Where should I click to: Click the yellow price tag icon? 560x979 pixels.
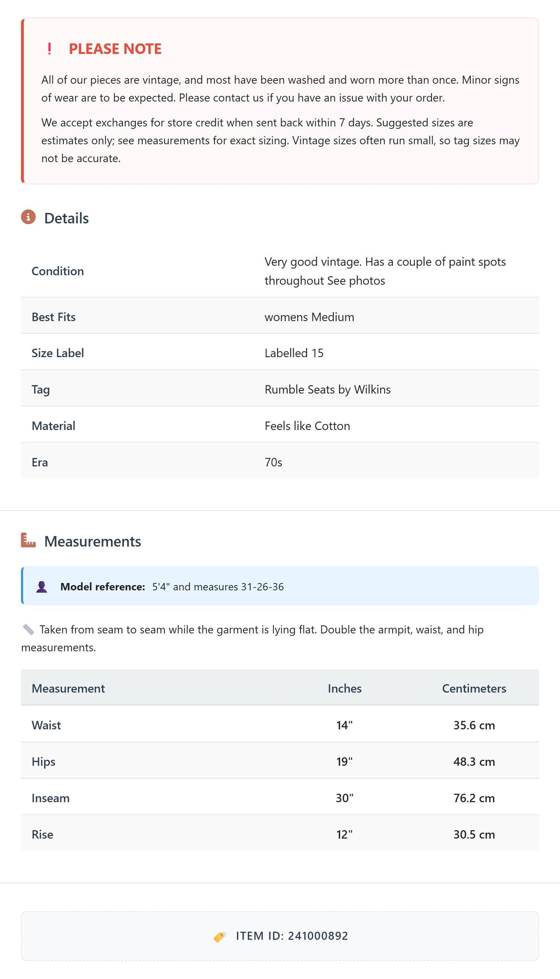click(x=220, y=937)
